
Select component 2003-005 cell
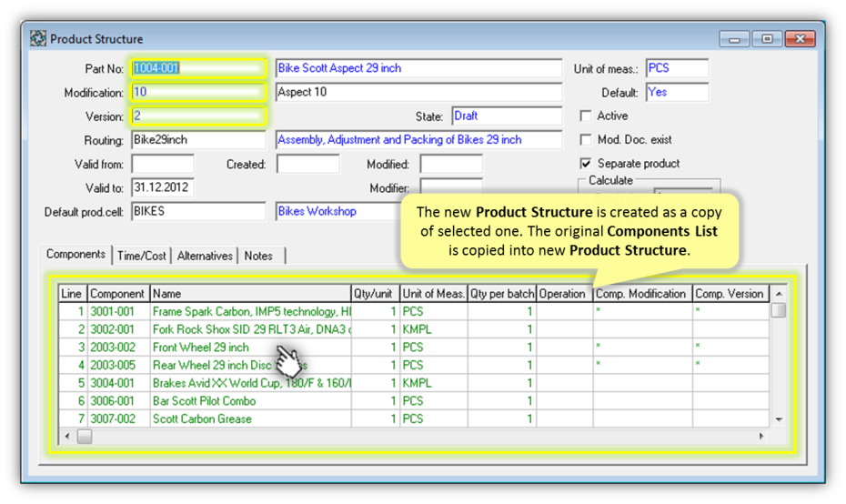click(x=118, y=365)
